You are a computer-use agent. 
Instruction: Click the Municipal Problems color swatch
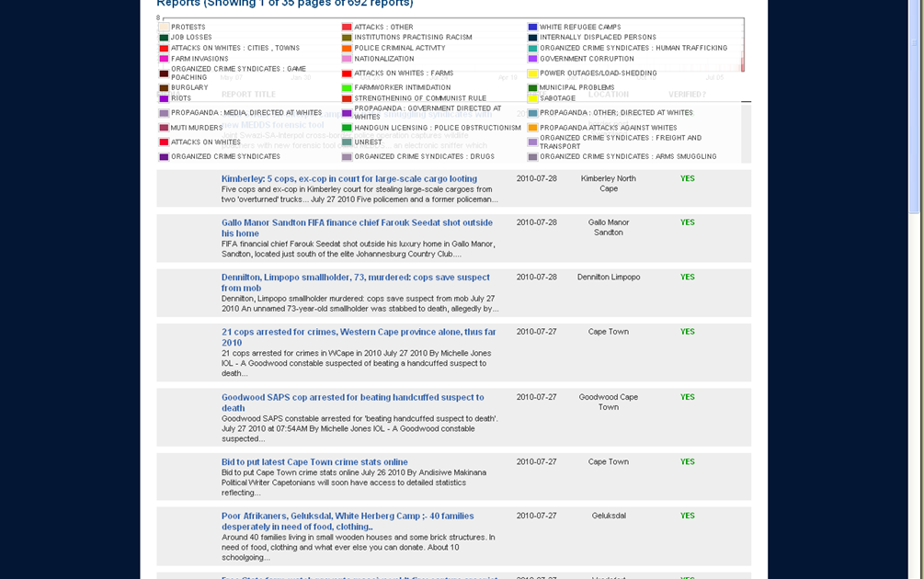(532, 87)
